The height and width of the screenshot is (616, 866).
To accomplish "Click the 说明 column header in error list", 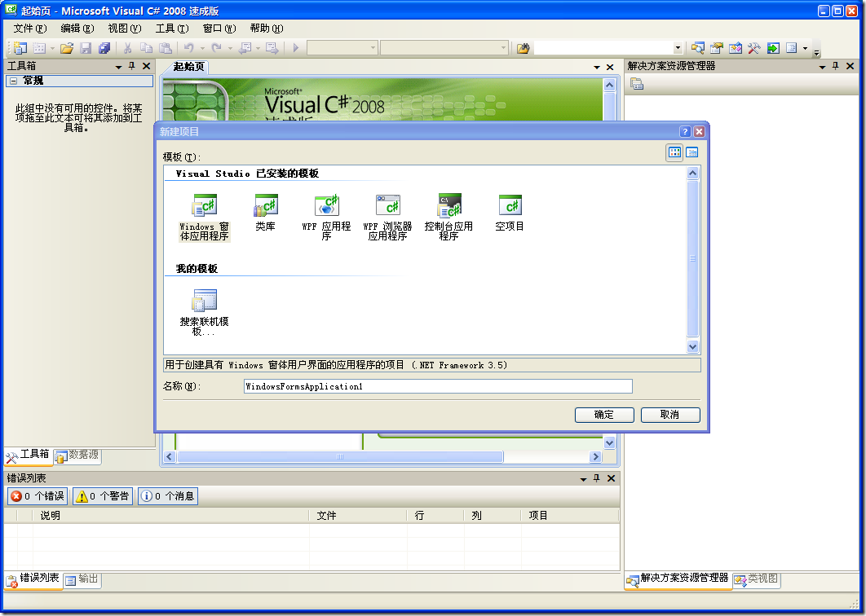I will pyautogui.click(x=170, y=516).
